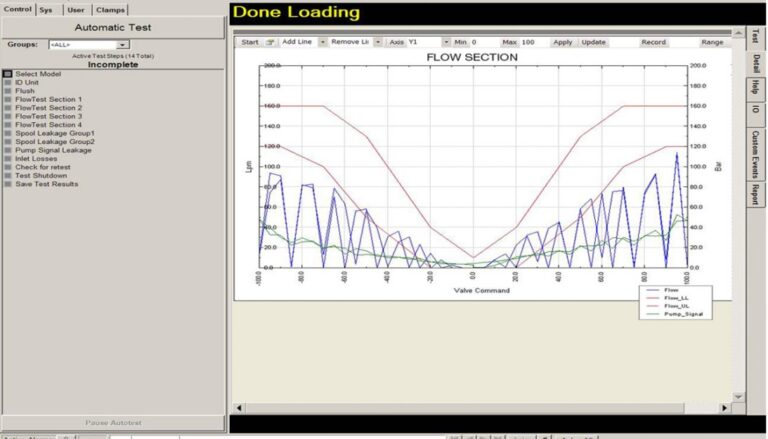Click the Valve Command axis label

pyautogui.click(x=481, y=291)
